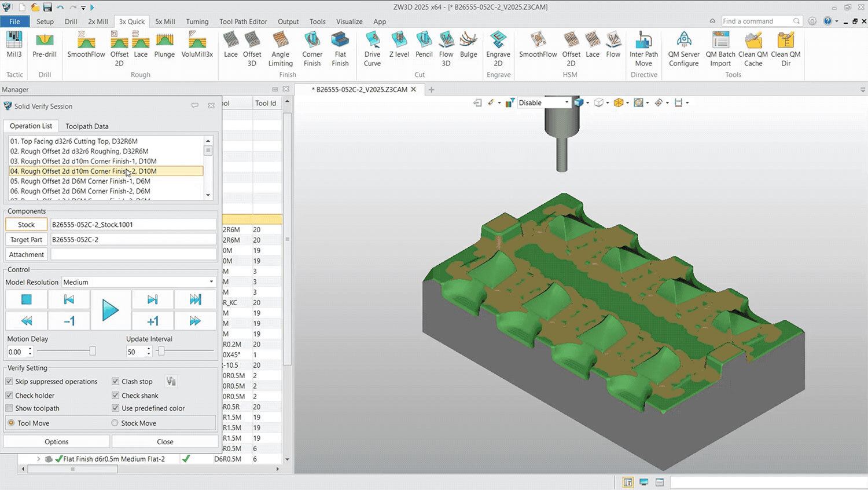Switch to Toolpath Data tab
This screenshot has width=868, height=490.
[x=87, y=126]
